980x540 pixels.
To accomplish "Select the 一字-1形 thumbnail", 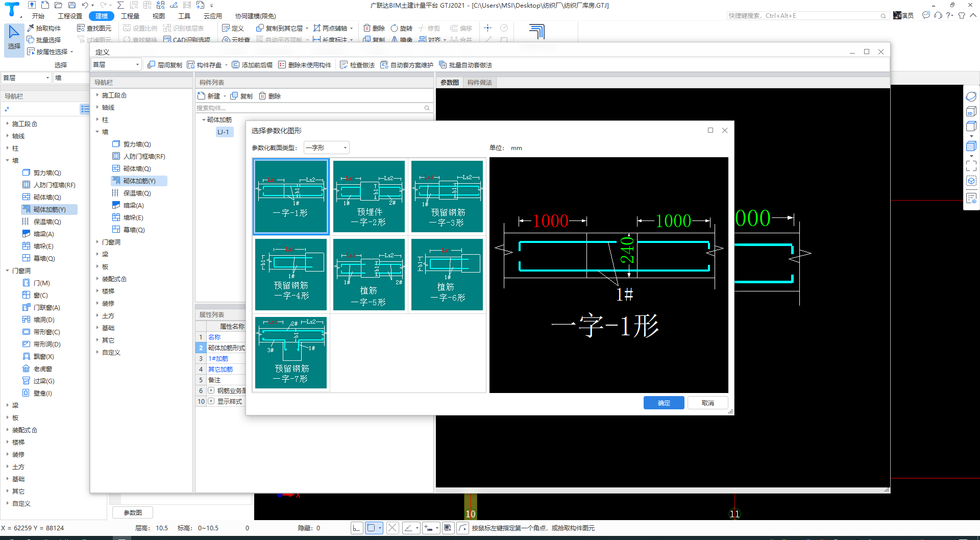I will (x=291, y=197).
